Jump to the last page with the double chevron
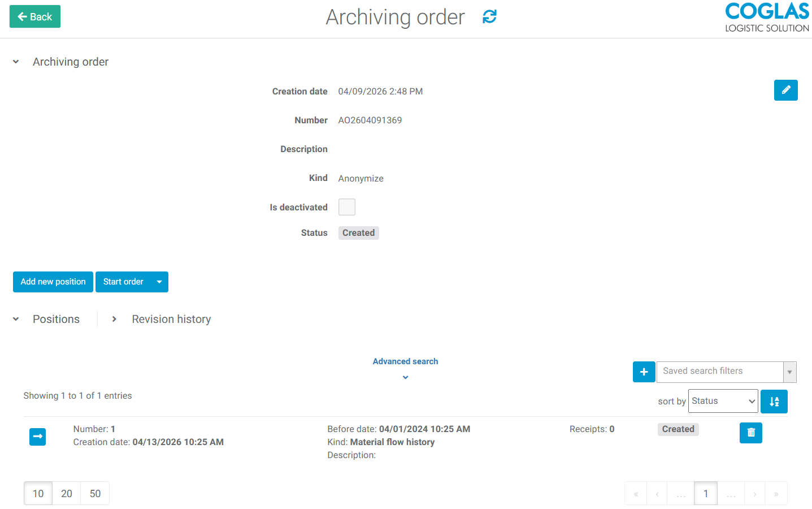 click(x=776, y=493)
